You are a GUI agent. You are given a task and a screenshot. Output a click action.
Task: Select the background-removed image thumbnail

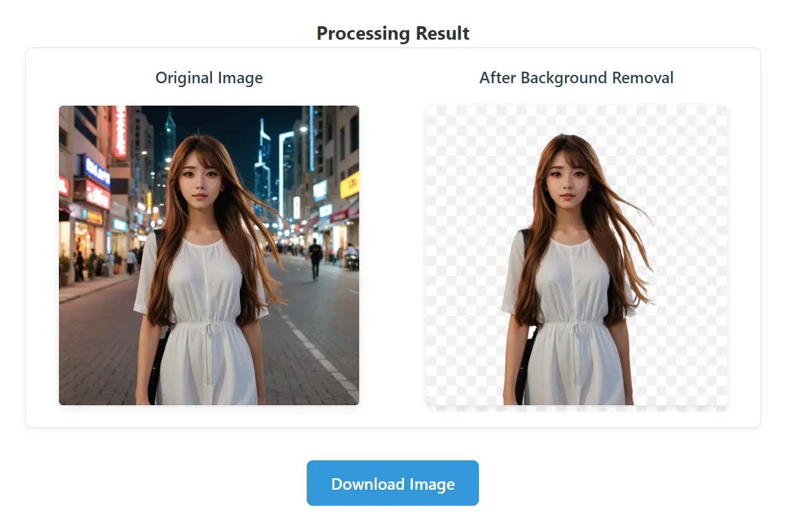pyautogui.click(x=576, y=254)
